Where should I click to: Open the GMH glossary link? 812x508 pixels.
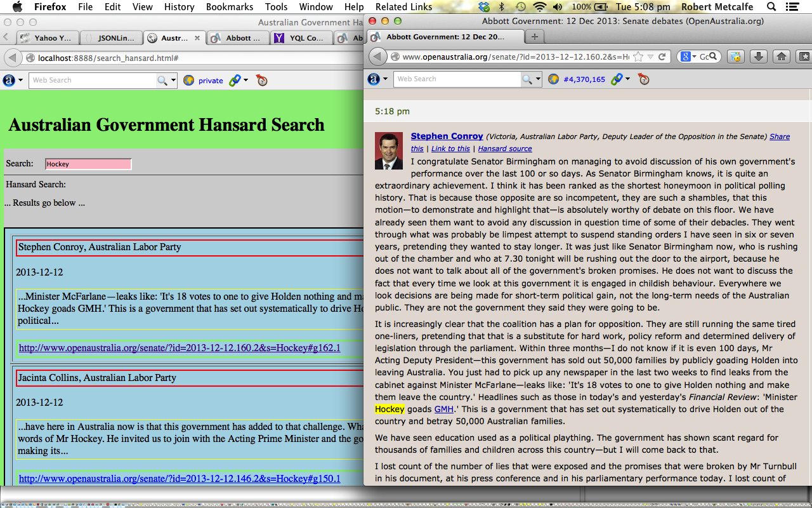coord(443,409)
